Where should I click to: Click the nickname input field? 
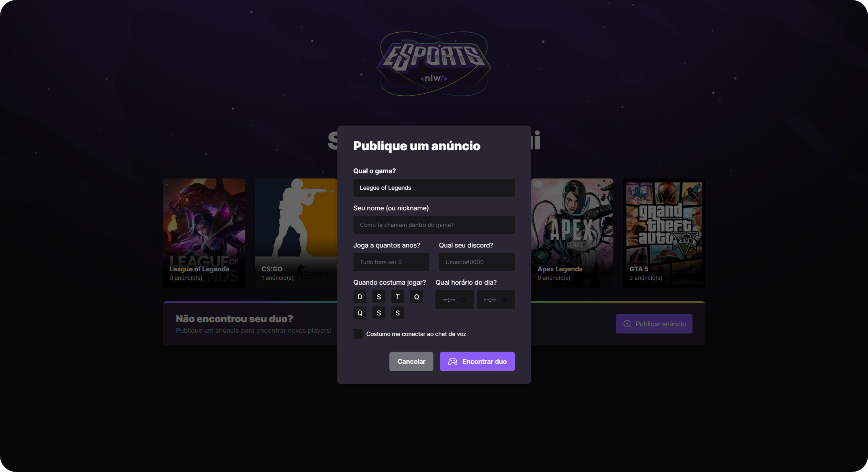434,225
